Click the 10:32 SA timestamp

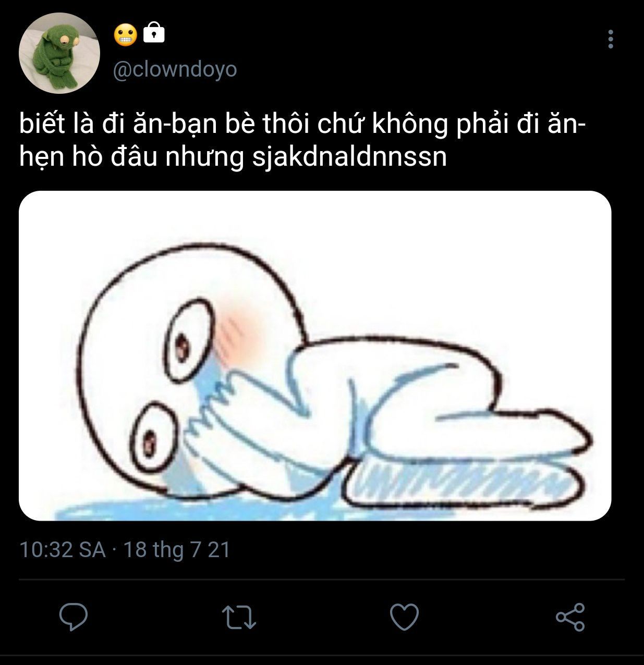tap(63, 550)
